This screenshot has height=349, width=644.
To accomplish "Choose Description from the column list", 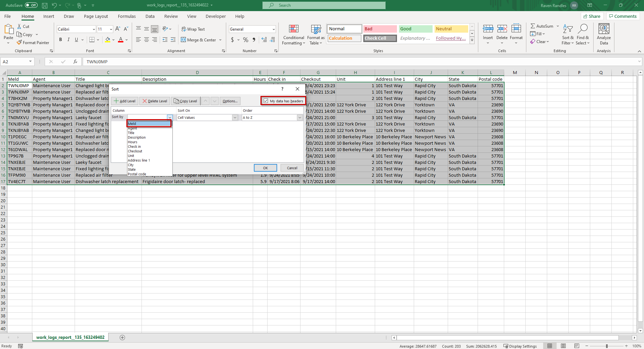I will 137,137.
